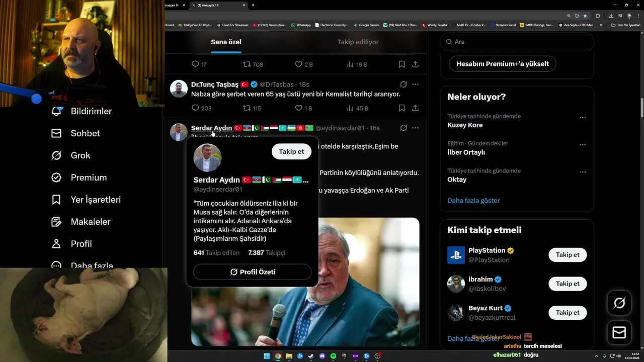Expand the bookmarks bar overflow chevron
This screenshot has height=362, width=644.
pyautogui.click(x=601, y=25)
